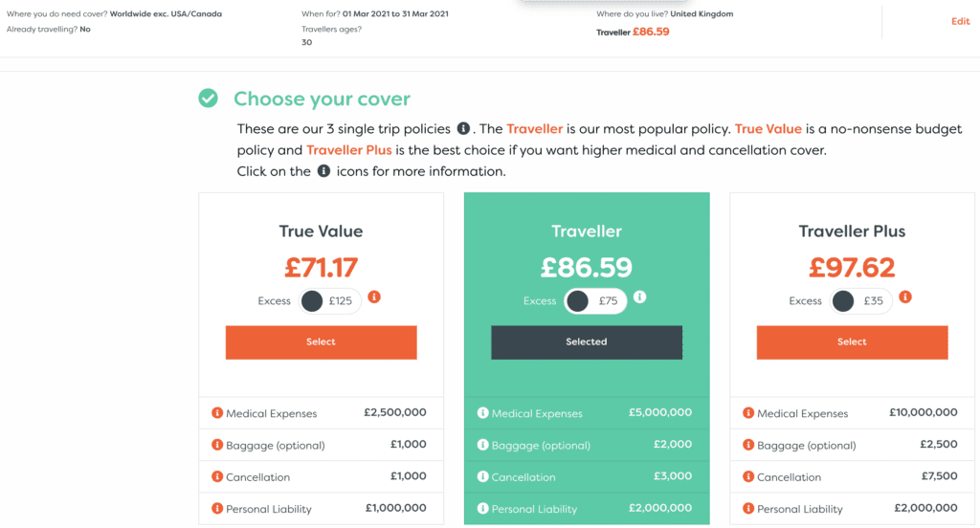This screenshot has width=980, height=528.
Task: Open info for Traveller Plus Cancellation
Action: 748,476
